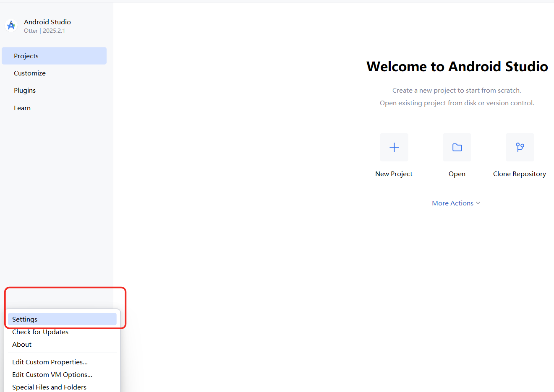Viewport: 554px width, 392px height.
Task: Open Edit Custom VM Options
Action: (52, 374)
